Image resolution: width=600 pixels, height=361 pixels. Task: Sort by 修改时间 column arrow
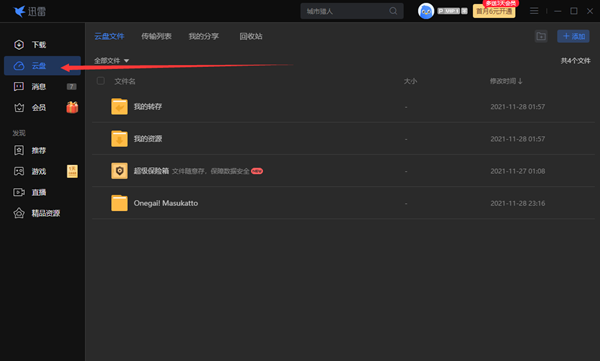520,81
